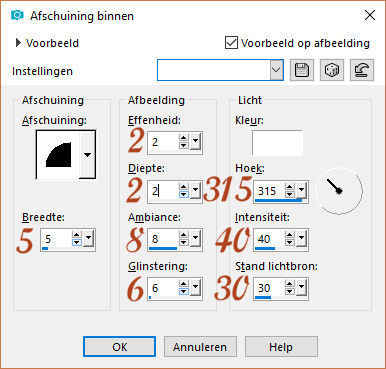Click the Stand lichtbron value field

tap(270, 288)
